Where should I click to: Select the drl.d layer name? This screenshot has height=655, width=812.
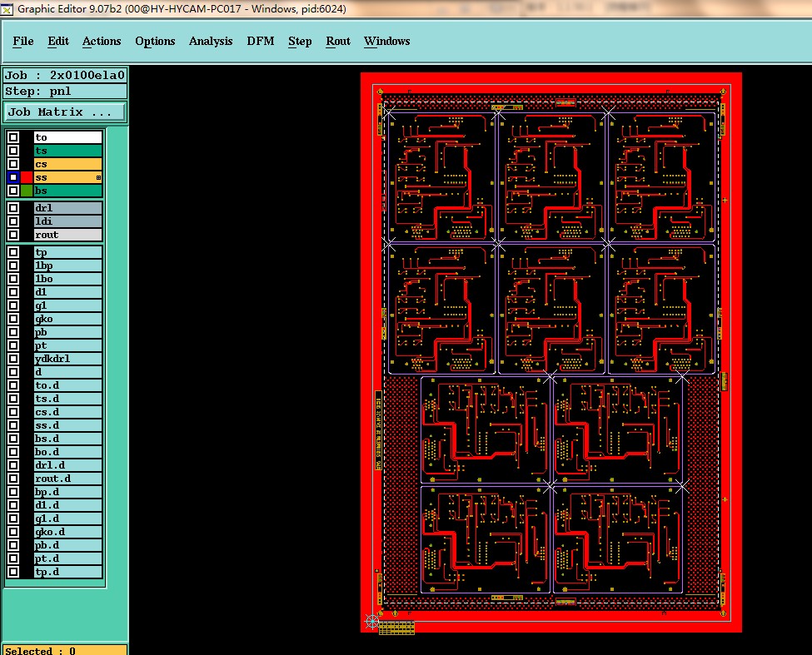click(x=67, y=465)
